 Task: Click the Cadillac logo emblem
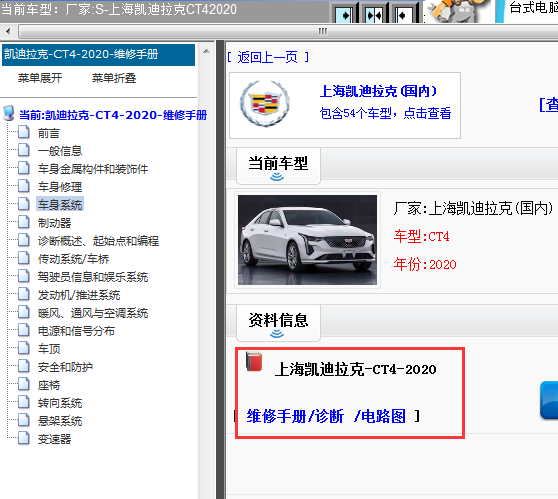pos(265,104)
